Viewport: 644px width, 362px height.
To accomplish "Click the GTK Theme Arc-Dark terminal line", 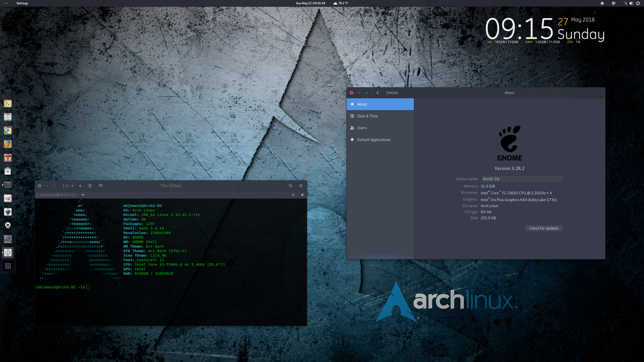I will [x=155, y=251].
